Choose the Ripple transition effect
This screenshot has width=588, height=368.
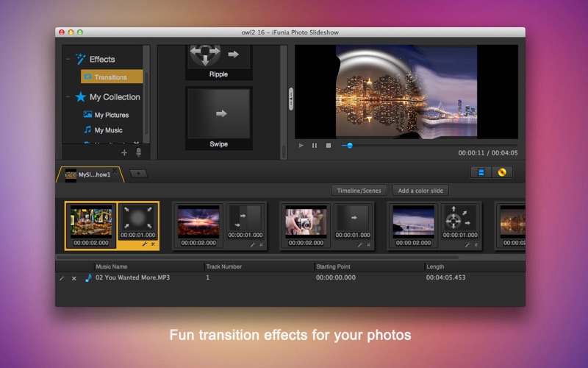(x=218, y=62)
